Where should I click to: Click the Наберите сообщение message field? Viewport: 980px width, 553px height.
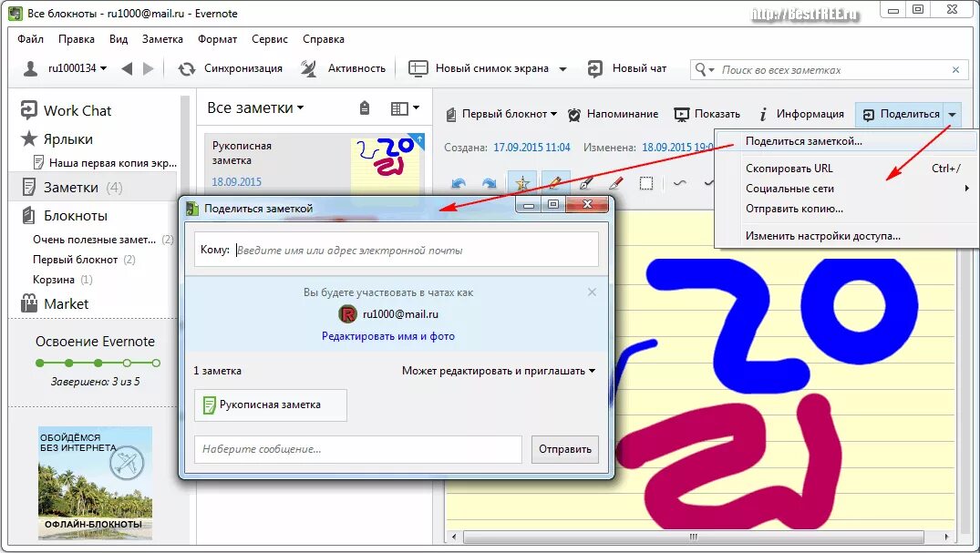(x=358, y=449)
